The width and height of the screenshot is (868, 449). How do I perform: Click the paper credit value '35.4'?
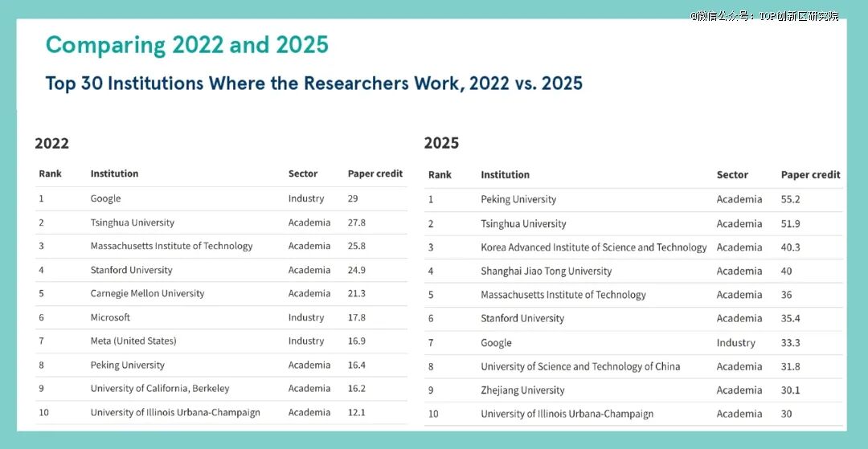791,319
